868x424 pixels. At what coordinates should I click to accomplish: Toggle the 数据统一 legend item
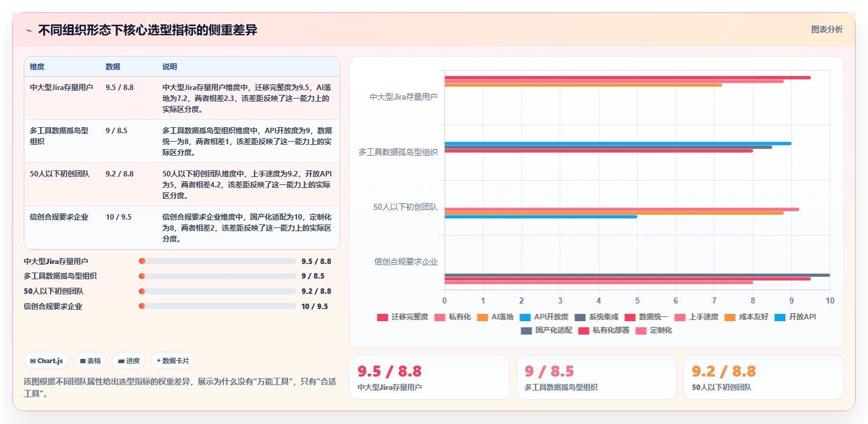pos(646,317)
